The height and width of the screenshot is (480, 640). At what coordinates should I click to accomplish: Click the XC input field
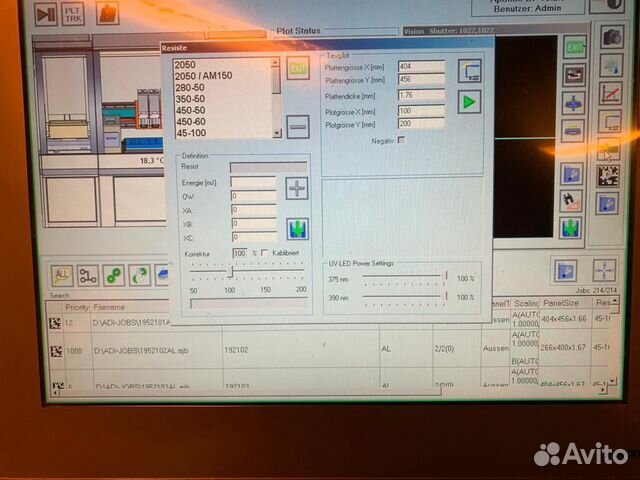tap(255, 237)
